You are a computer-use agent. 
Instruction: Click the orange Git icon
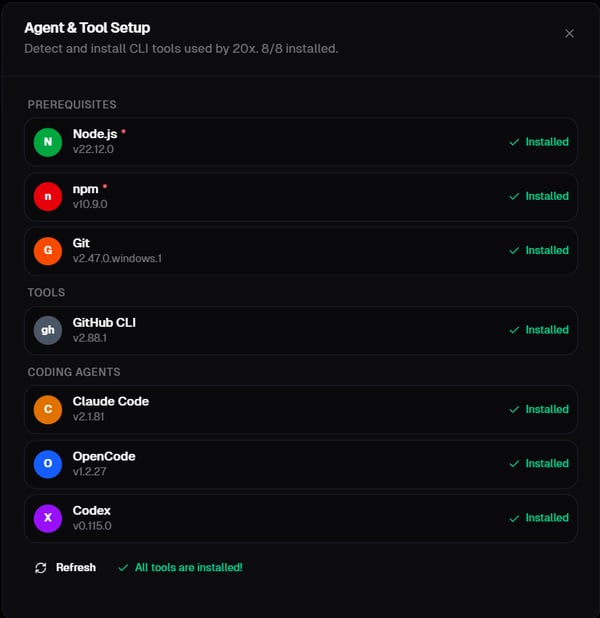pyautogui.click(x=48, y=250)
